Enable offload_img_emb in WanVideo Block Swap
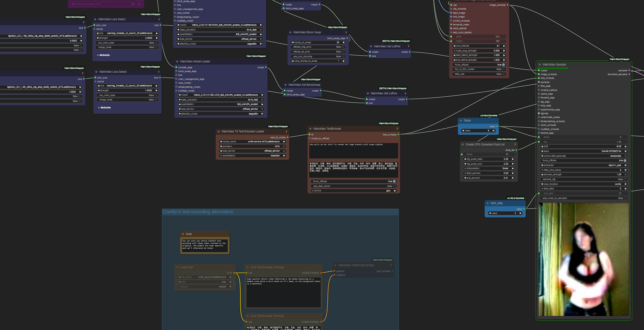 (318, 47)
